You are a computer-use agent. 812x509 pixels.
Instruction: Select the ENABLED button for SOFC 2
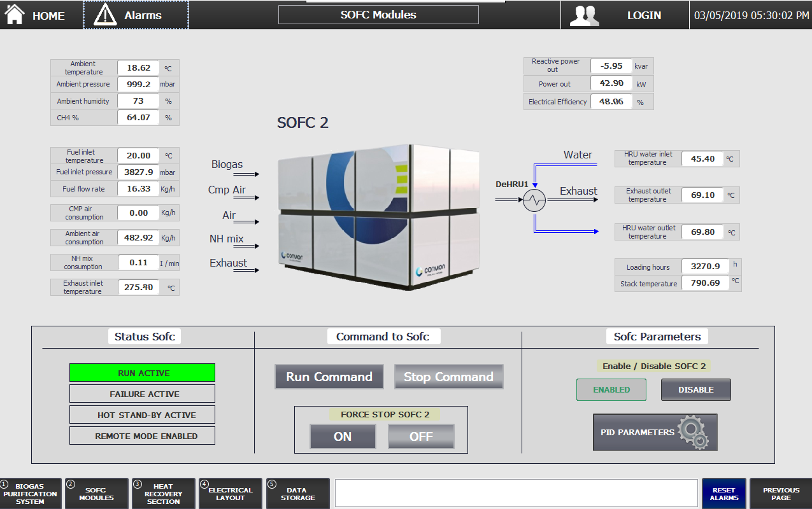pyautogui.click(x=611, y=390)
